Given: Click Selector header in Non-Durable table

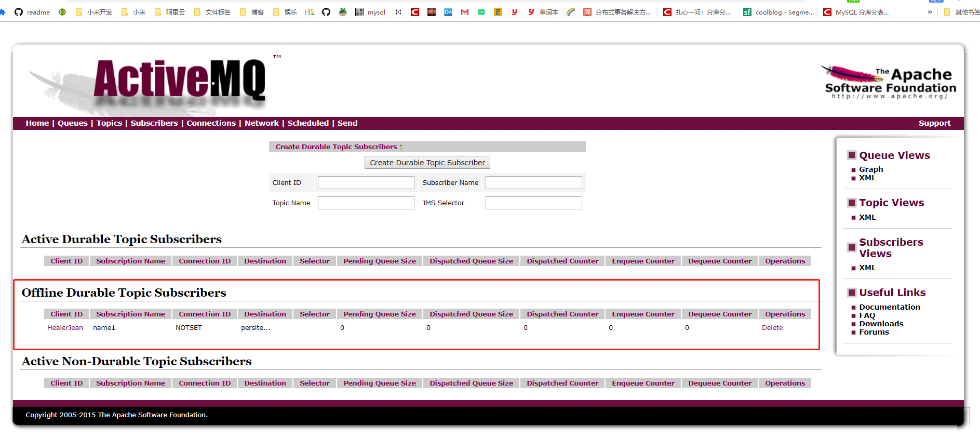Looking at the screenshot, I should click(x=315, y=383).
